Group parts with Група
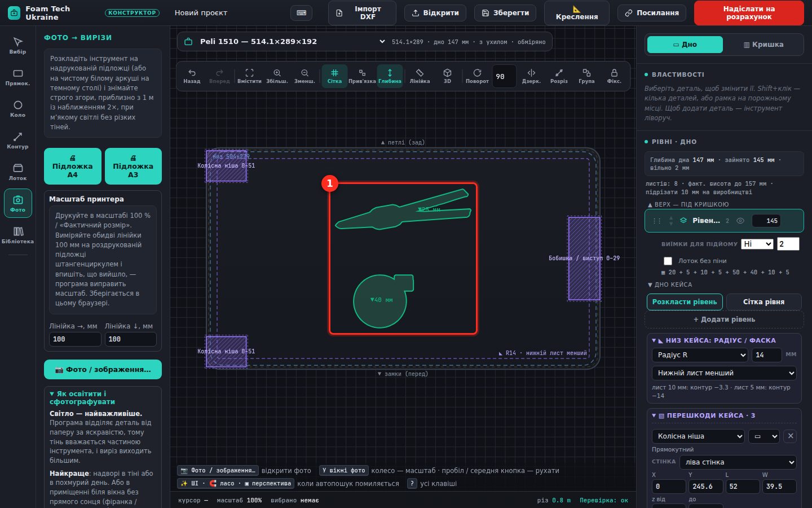 click(x=586, y=76)
